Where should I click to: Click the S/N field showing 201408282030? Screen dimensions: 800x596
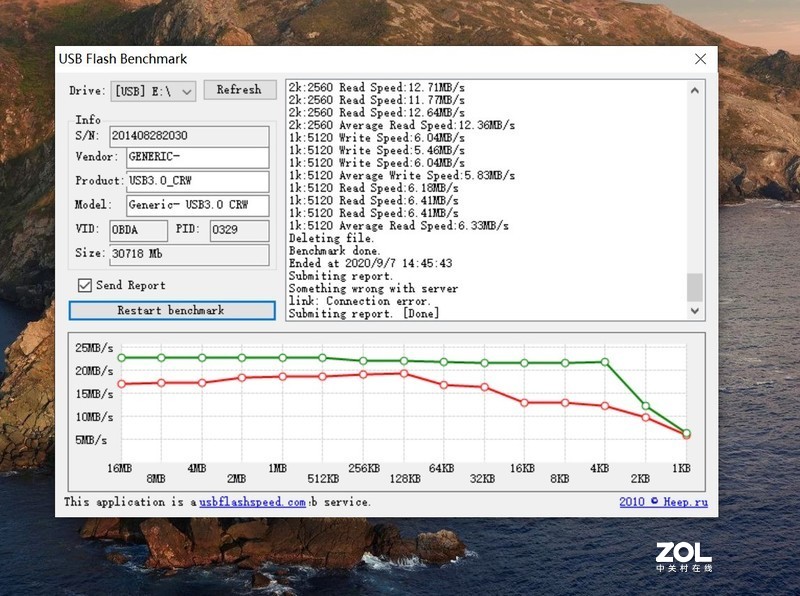coord(189,135)
